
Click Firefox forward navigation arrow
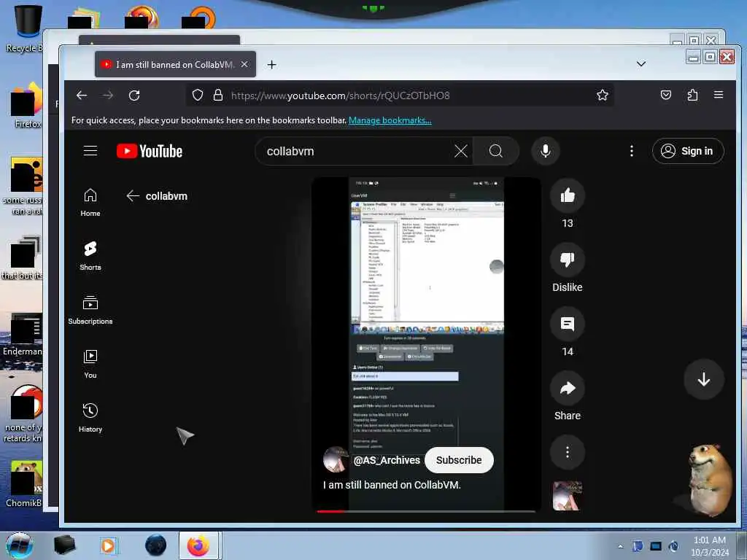point(108,96)
